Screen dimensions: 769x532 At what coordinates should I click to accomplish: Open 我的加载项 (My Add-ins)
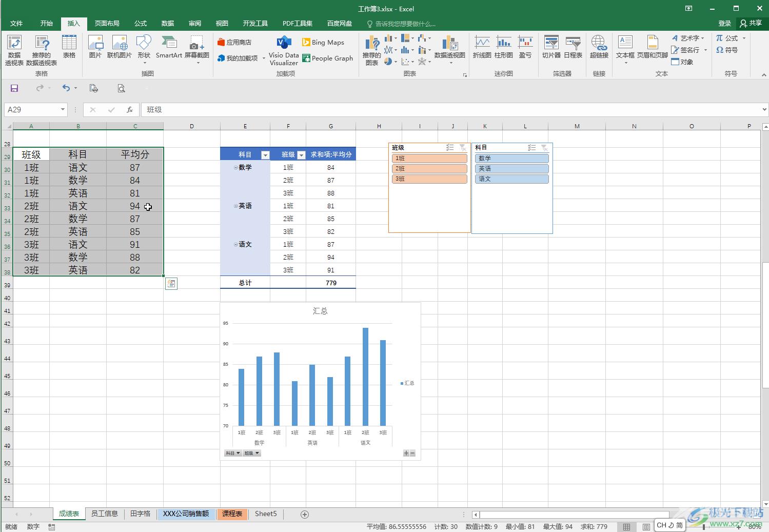241,58
